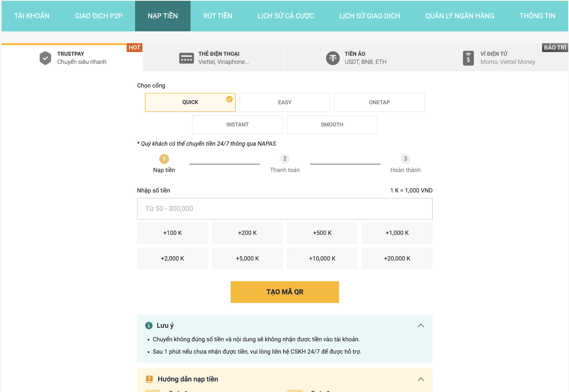Click the BẢO TRÌ maintenance badge
569x392 pixels.
pyautogui.click(x=555, y=47)
